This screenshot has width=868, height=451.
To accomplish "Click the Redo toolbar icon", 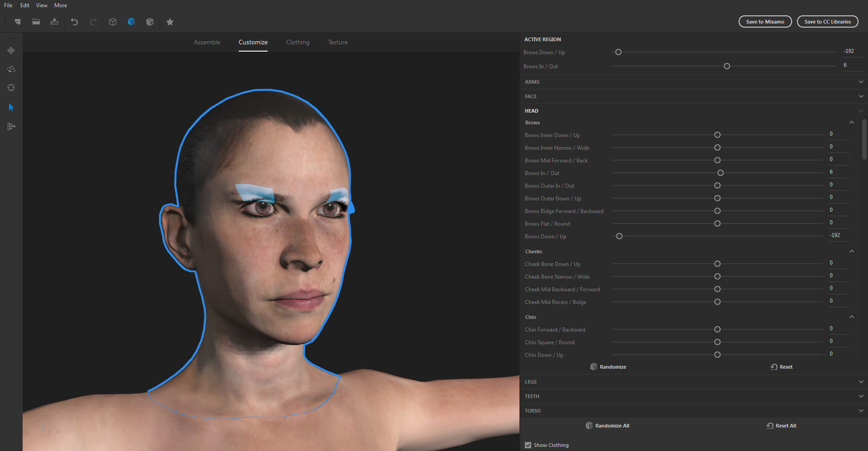I will click(x=93, y=22).
